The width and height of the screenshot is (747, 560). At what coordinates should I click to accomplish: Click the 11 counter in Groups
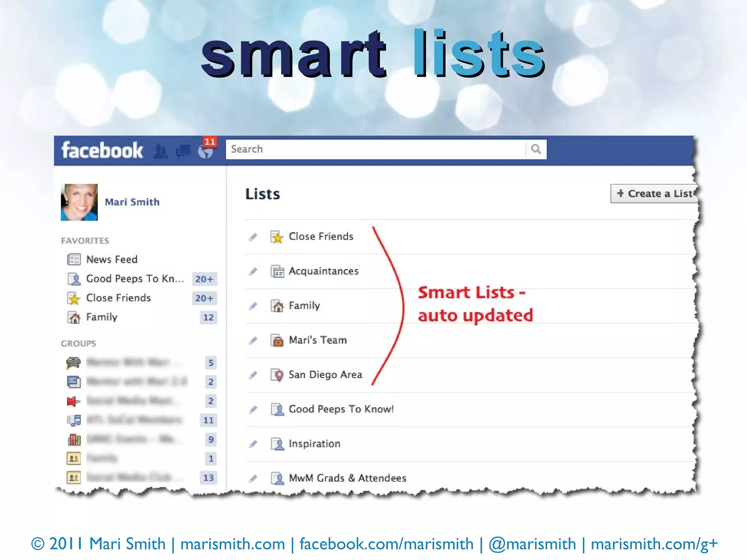point(208,420)
